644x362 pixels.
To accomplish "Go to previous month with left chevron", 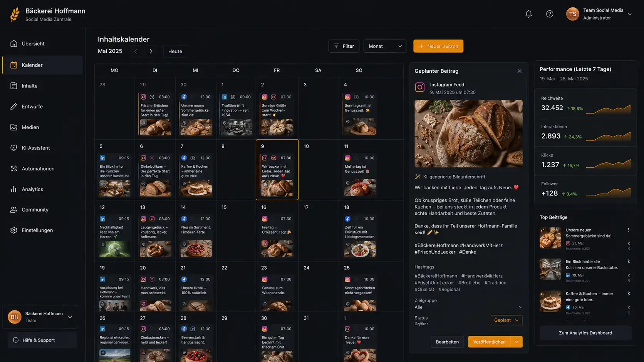I will tap(136, 51).
